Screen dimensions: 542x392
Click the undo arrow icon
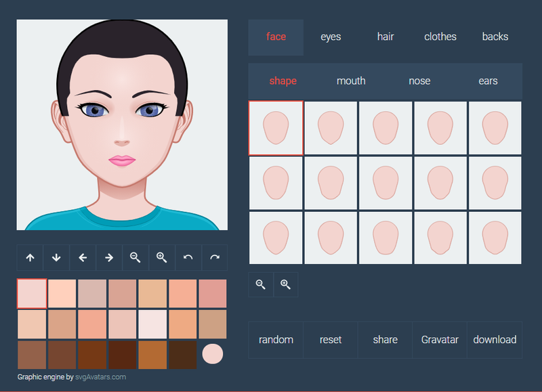point(188,257)
